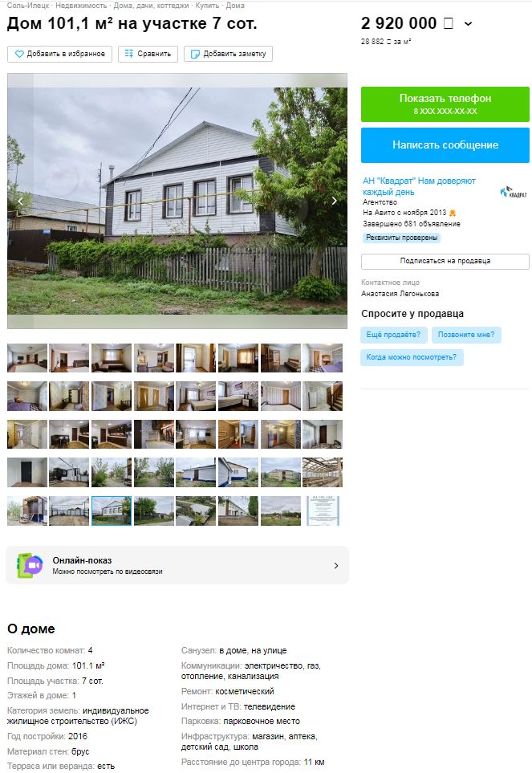
Task: Click the heart icon to add to favorites
Action: pos(19,54)
